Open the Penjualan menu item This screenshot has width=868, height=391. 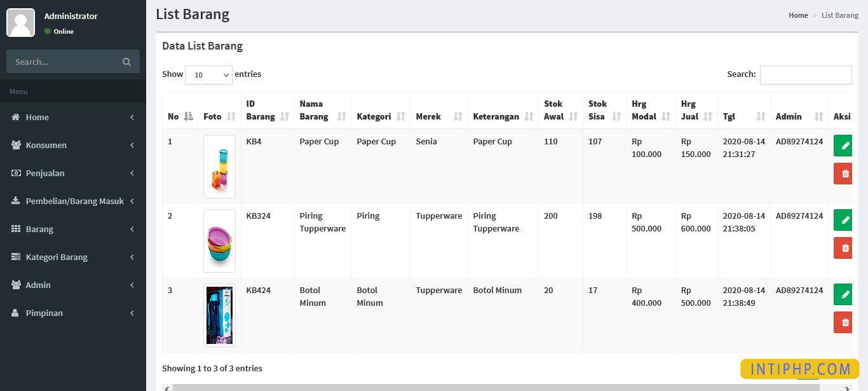[73, 173]
